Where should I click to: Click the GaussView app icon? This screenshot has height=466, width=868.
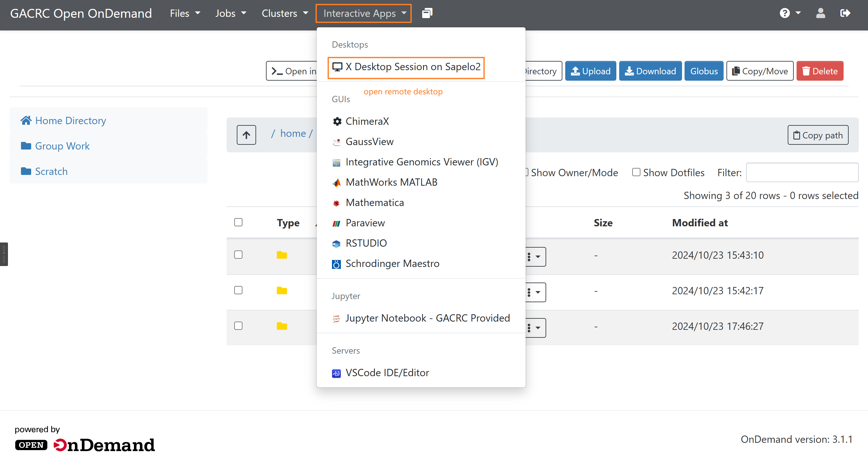pos(336,142)
